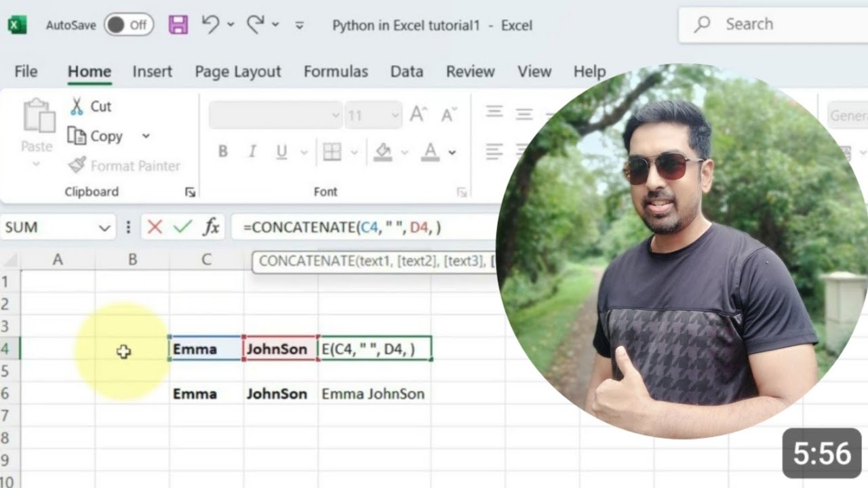
Task: Click the Redo arrow icon
Action: (x=256, y=24)
